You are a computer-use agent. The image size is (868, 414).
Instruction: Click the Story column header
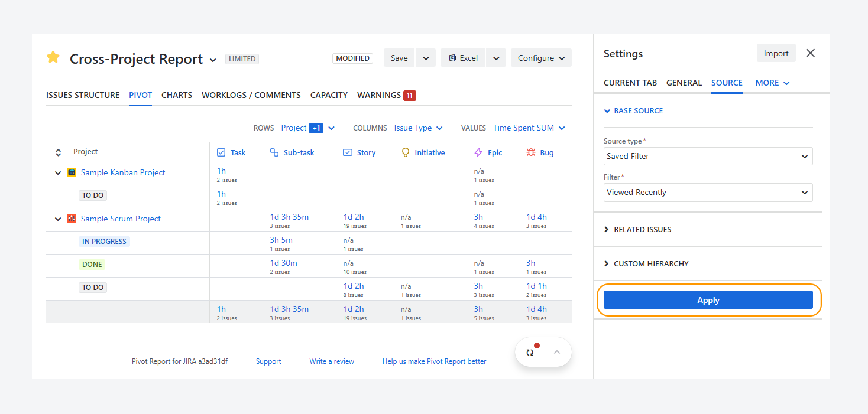(359, 152)
